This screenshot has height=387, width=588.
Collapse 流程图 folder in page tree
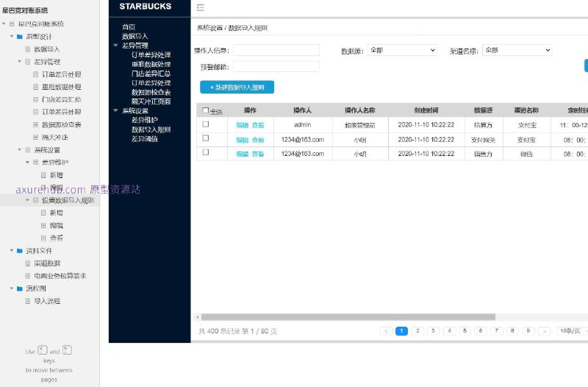click(x=12, y=288)
